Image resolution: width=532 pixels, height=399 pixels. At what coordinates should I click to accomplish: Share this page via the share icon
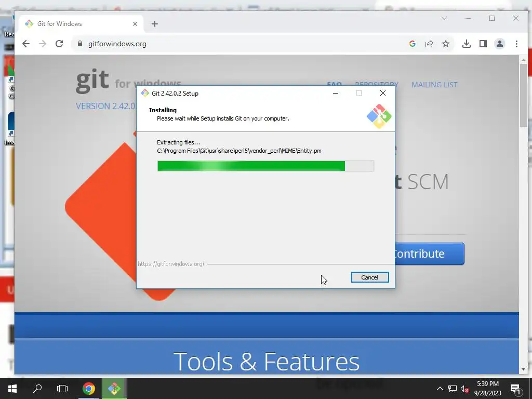point(429,44)
